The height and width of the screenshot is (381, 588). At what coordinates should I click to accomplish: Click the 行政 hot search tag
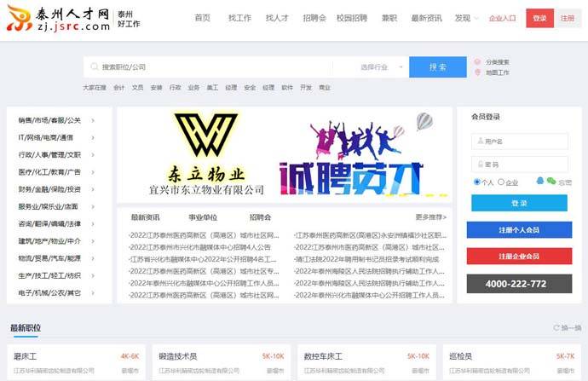click(x=176, y=88)
